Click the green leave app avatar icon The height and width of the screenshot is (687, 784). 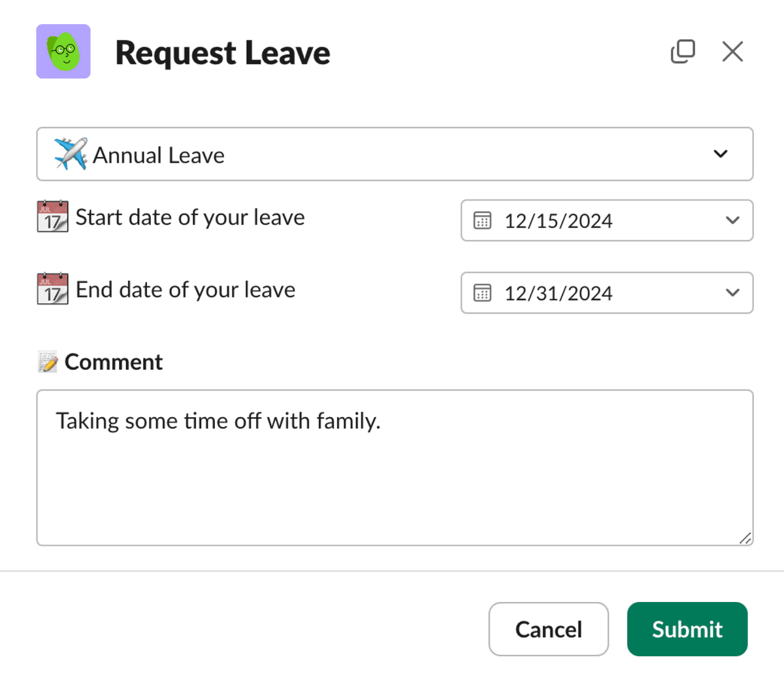click(63, 51)
